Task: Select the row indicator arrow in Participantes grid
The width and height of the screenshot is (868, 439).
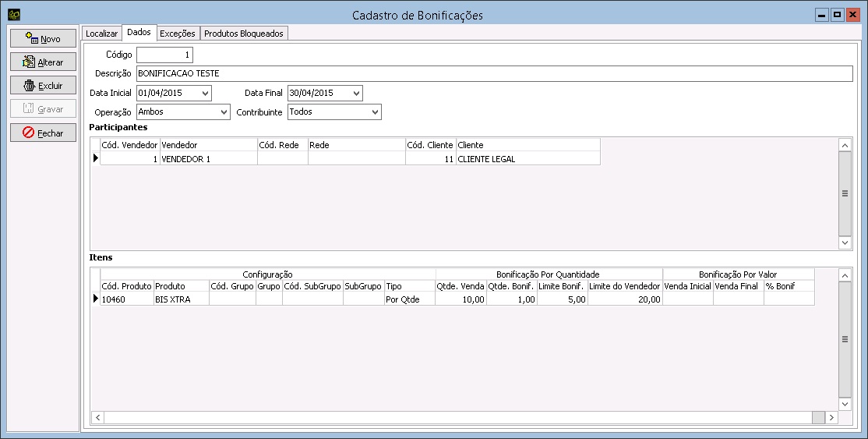Action: coord(96,158)
